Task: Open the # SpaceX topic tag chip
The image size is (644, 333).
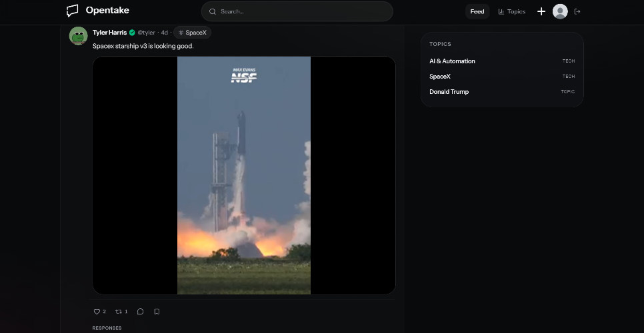Action: point(192,33)
